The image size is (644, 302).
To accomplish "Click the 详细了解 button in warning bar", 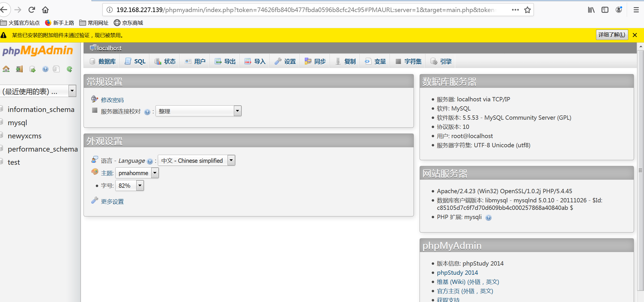I will click(612, 35).
